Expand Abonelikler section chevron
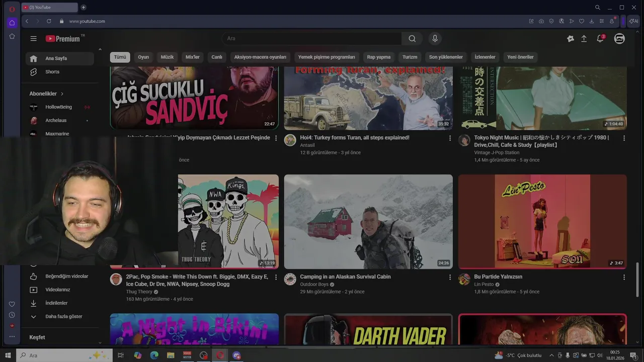Screen dimensions: 644x362 pyautogui.click(x=62, y=94)
